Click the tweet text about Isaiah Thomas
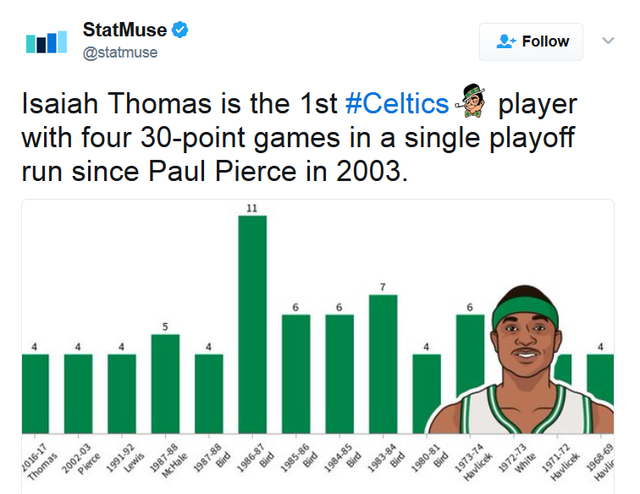640x494 pixels. (x=299, y=137)
